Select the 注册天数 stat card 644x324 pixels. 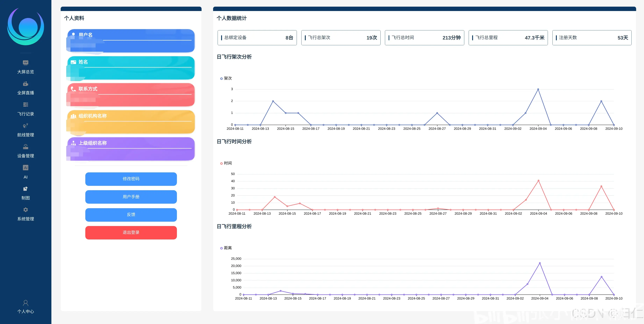click(592, 38)
